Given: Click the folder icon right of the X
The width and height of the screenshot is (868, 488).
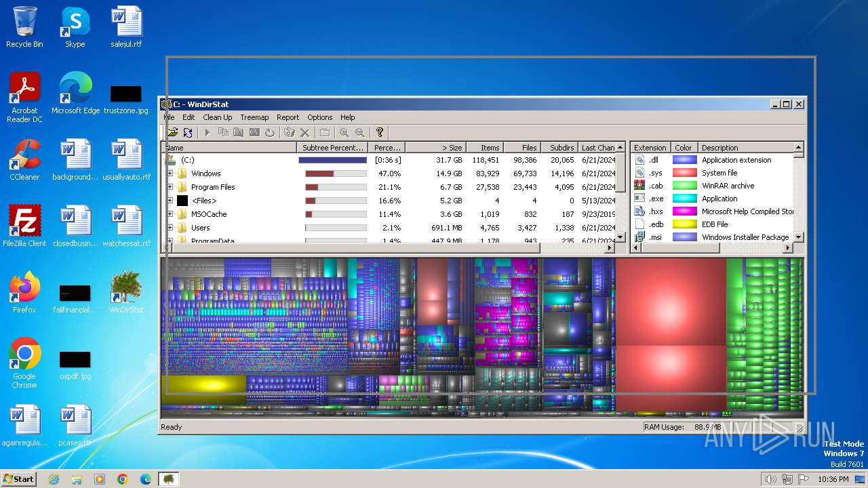Looking at the screenshot, I should click(325, 133).
